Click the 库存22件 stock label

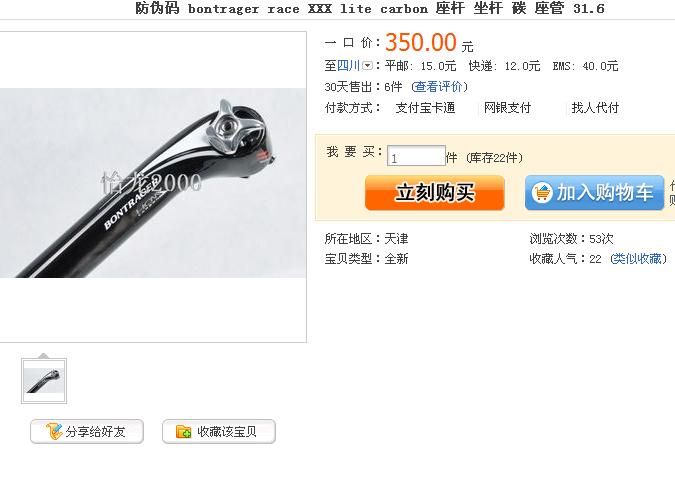coord(494,158)
